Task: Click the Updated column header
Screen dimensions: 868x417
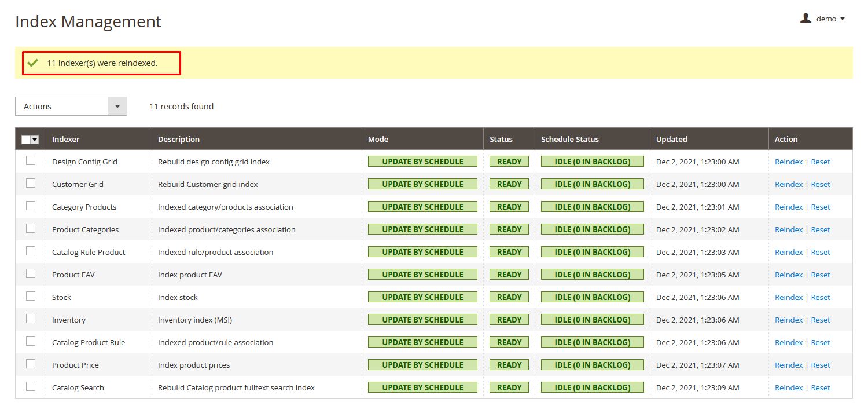Action: pyautogui.click(x=671, y=139)
